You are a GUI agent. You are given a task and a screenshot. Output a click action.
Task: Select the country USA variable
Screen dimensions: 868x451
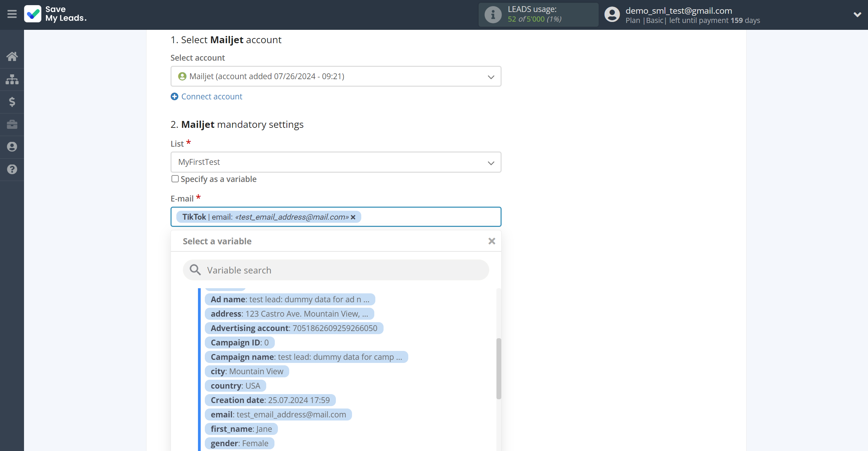pyautogui.click(x=235, y=386)
